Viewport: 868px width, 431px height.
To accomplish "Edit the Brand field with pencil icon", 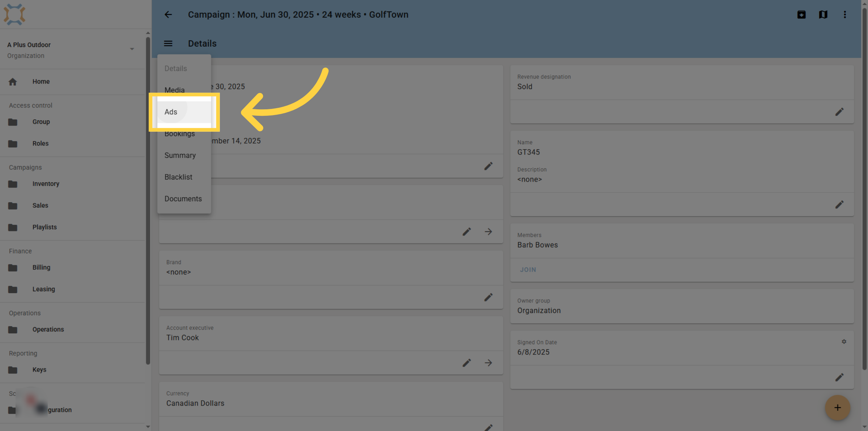I will coord(489,297).
